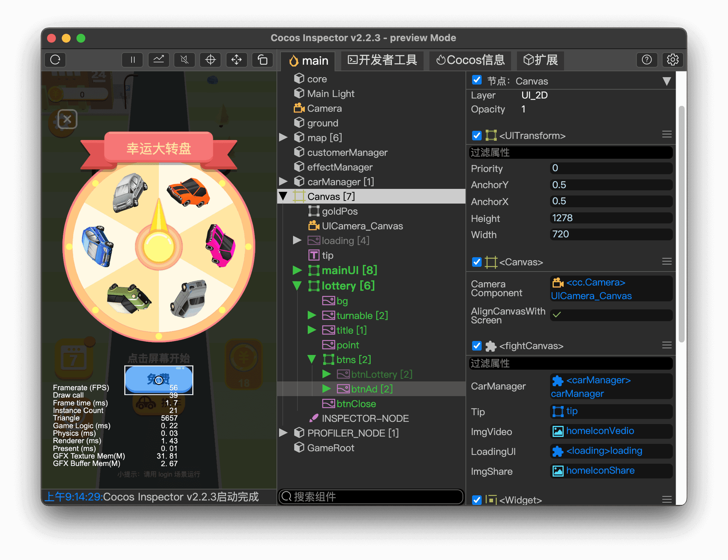Click the UITransform component menu icon
The height and width of the screenshot is (560, 728).
tap(667, 135)
